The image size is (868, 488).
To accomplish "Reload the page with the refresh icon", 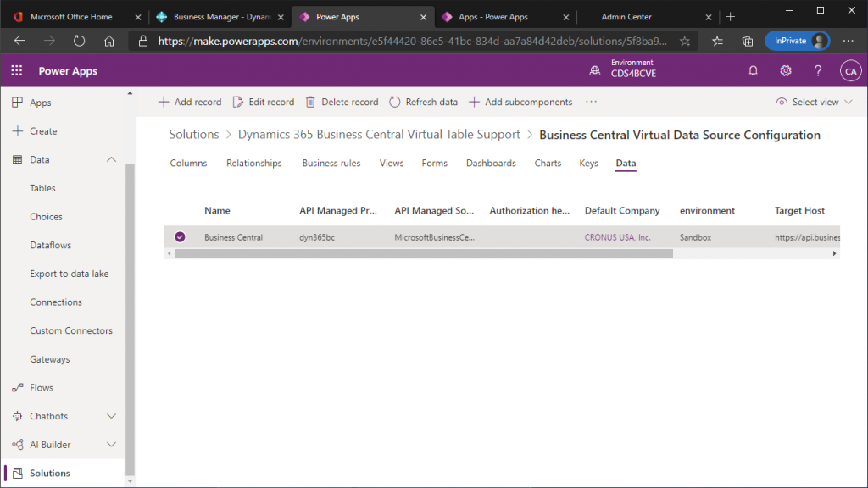I will point(79,41).
